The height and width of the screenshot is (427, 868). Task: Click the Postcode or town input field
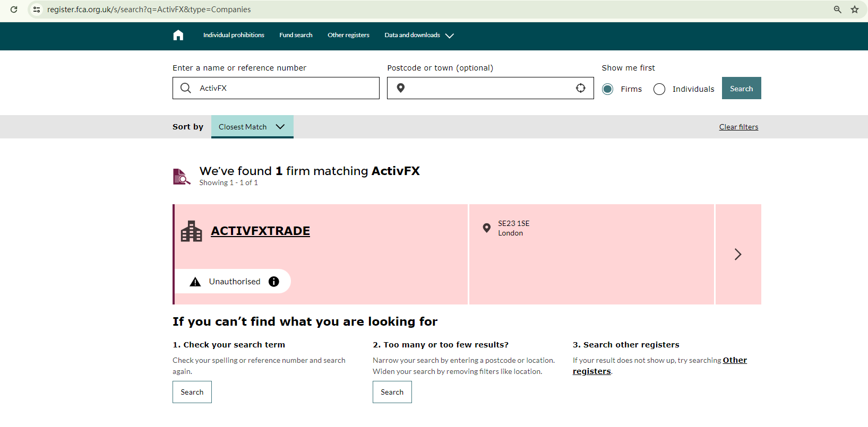point(488,88)
